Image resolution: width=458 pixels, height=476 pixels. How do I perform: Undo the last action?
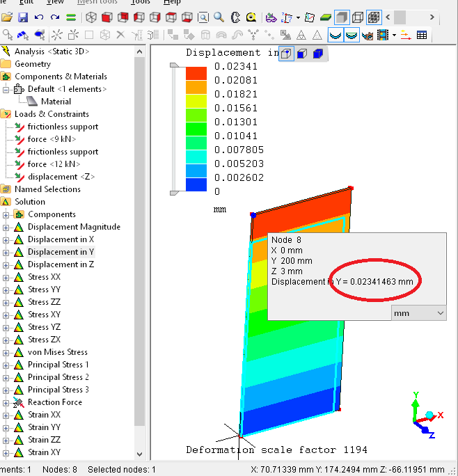(39, 17)
